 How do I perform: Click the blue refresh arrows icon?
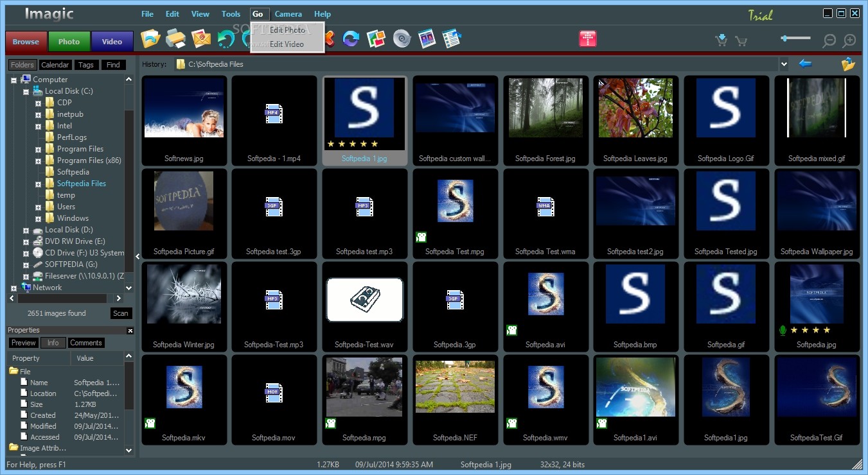coord(351,39)
